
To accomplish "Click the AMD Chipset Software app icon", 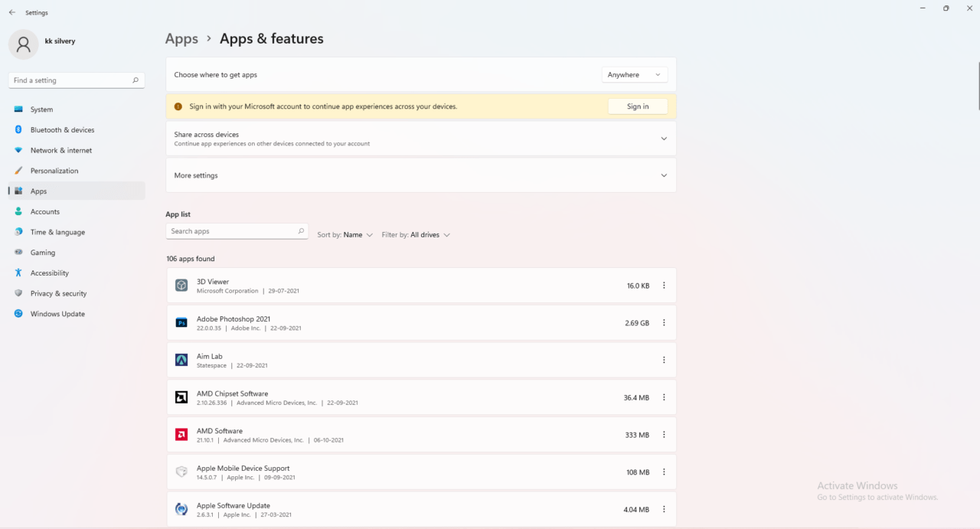I will tap(181, 397).
